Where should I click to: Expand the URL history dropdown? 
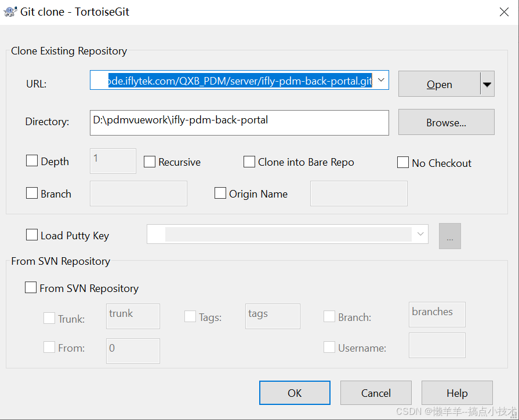coord(381,80)
